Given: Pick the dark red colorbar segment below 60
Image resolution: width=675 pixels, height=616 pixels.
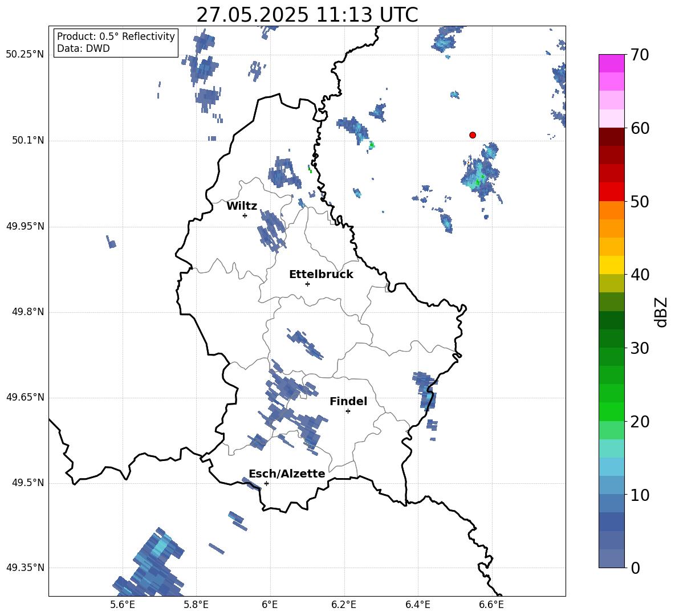Looking at the screenshot, I should 611,137.
